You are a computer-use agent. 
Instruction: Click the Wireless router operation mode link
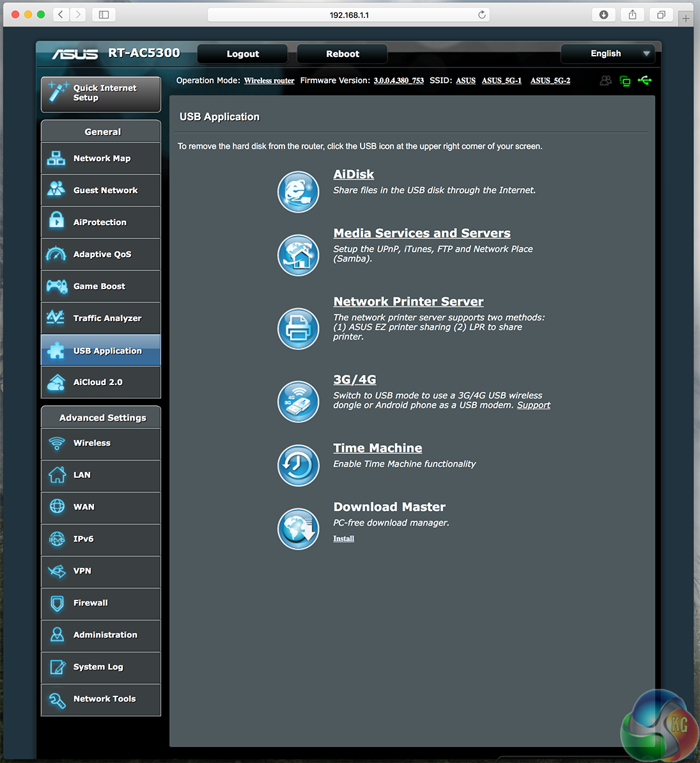[269, 81]
